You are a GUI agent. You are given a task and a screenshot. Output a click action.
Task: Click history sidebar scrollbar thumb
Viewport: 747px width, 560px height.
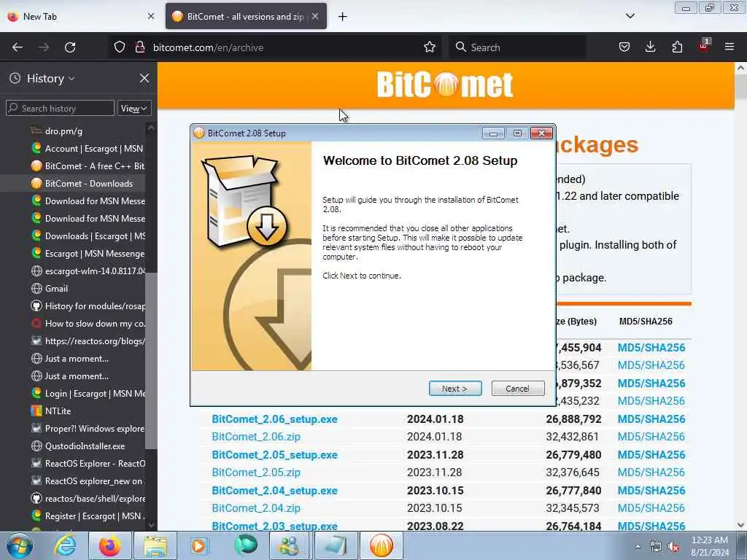coord(151,361)
